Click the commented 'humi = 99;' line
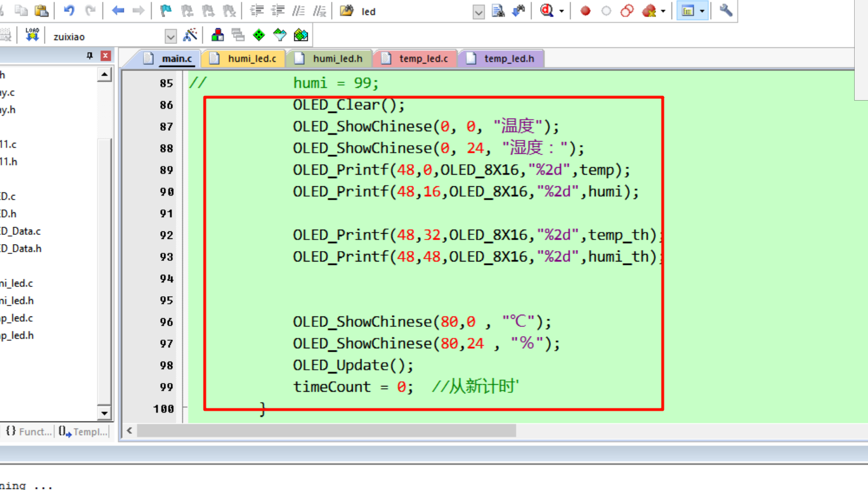 335,83
